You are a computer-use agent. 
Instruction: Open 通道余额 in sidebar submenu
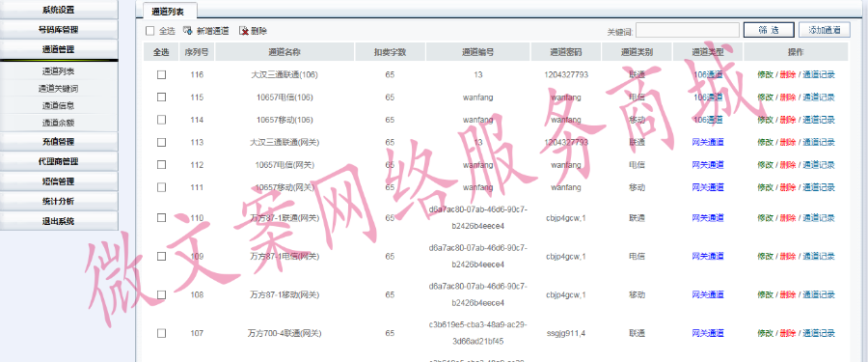click(59, 123)
